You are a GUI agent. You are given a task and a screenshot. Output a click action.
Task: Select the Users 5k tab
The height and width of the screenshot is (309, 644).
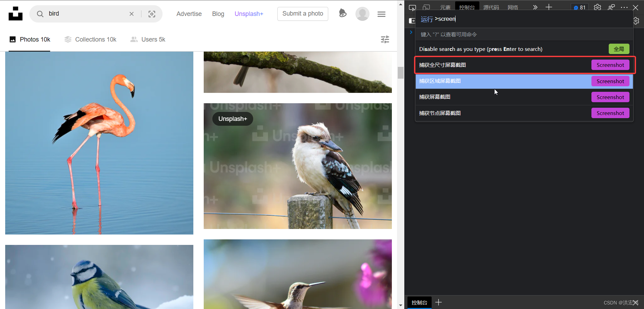click(x=148, y=39)
